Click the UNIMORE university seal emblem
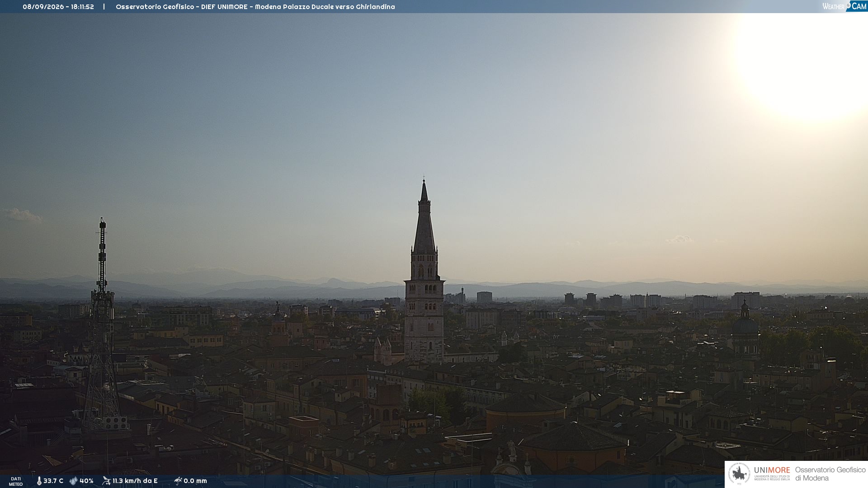 (739, 474)
